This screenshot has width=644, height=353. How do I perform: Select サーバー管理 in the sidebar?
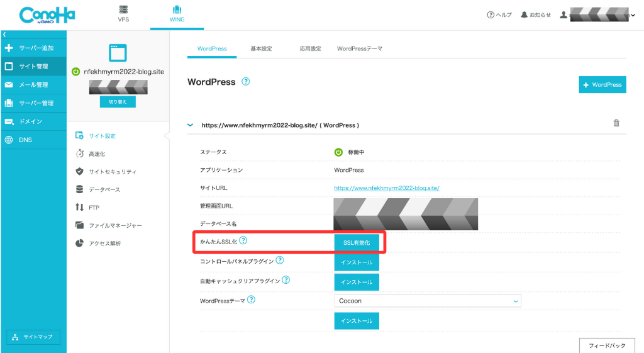(x=33, y=103)
